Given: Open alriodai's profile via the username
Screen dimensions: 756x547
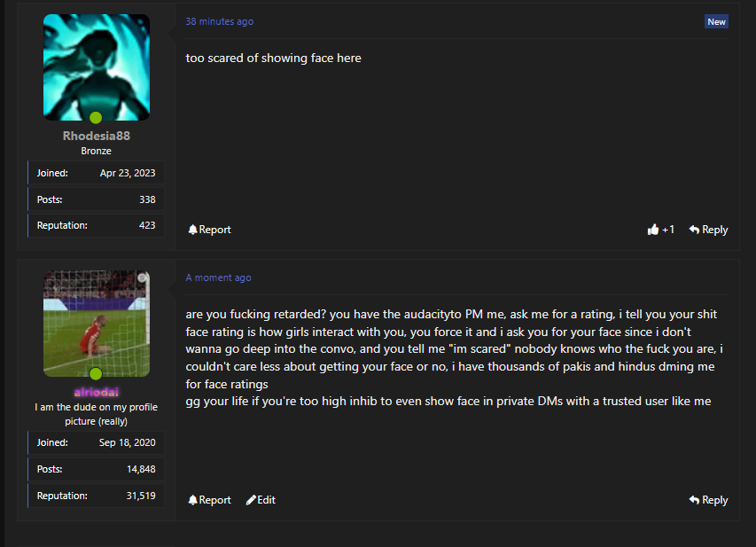Looking at the screenshot, I should (x=97, y=392).
